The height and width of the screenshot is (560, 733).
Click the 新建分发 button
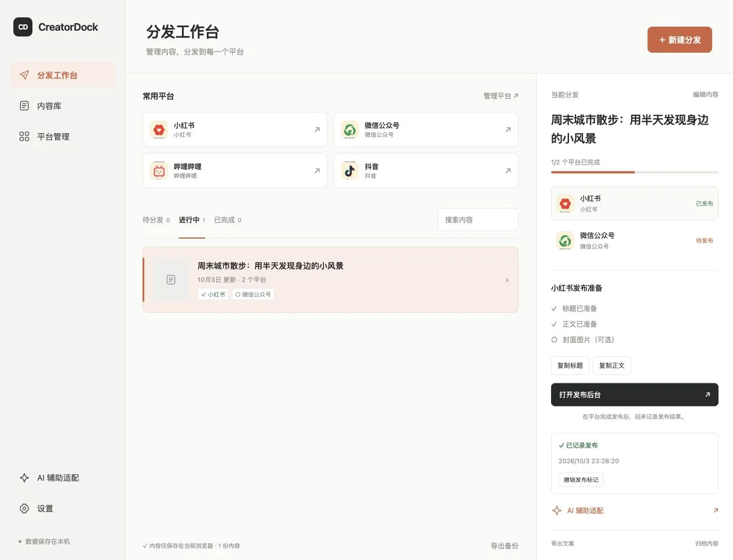pyautogui.click(x=680, y=40)
